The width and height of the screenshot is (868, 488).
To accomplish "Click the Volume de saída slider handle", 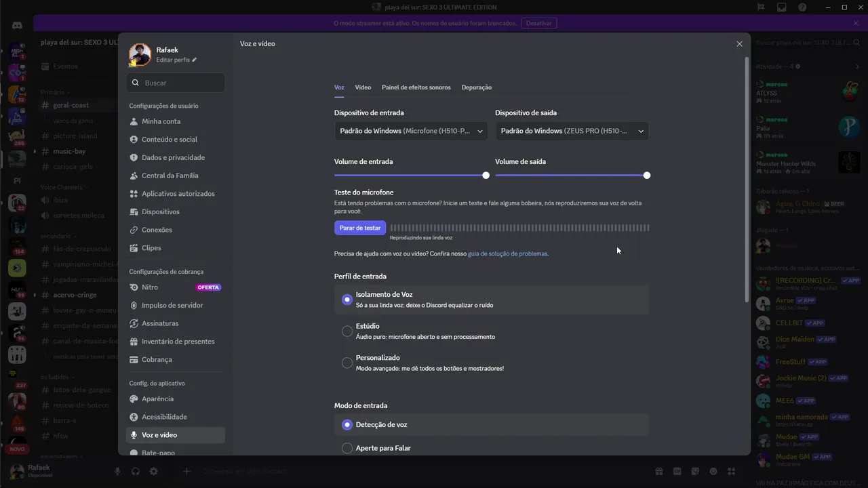I will point(647,176).
